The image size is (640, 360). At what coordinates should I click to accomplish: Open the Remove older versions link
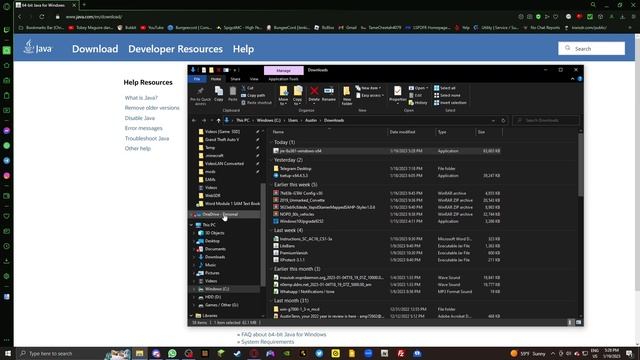(152, 108)
